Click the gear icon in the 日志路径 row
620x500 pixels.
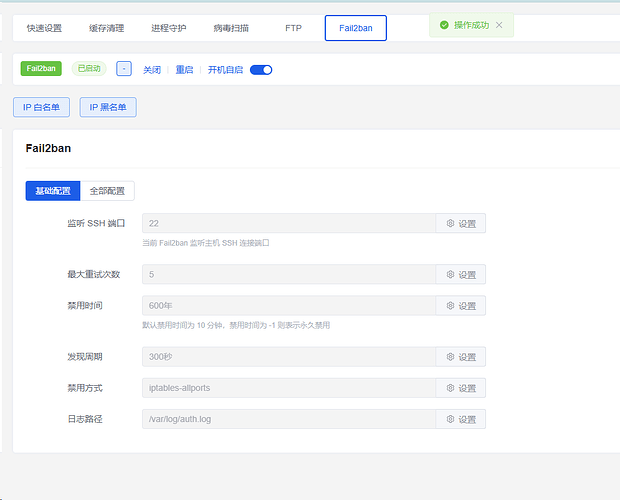(450, 419)
